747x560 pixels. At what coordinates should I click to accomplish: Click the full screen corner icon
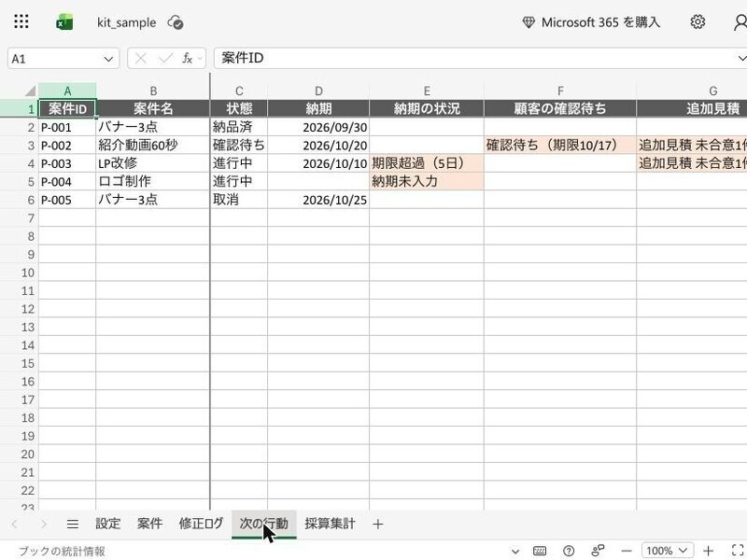737,551
